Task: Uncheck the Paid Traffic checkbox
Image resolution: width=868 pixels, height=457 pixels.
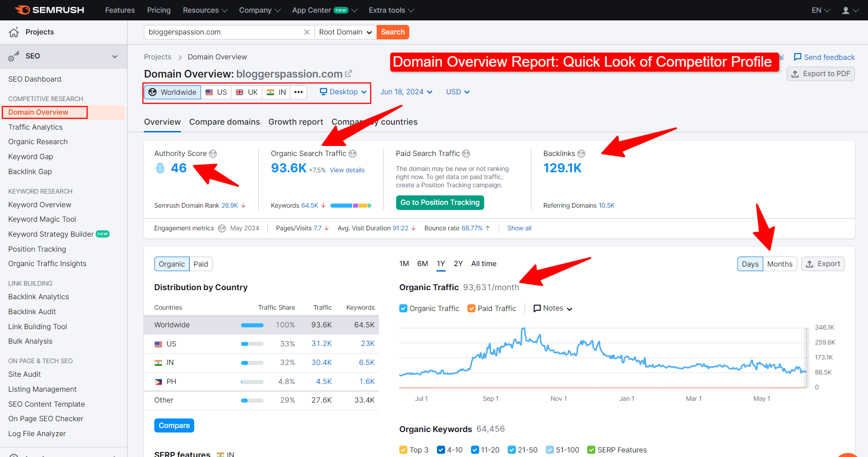Action: click(471, 308)
